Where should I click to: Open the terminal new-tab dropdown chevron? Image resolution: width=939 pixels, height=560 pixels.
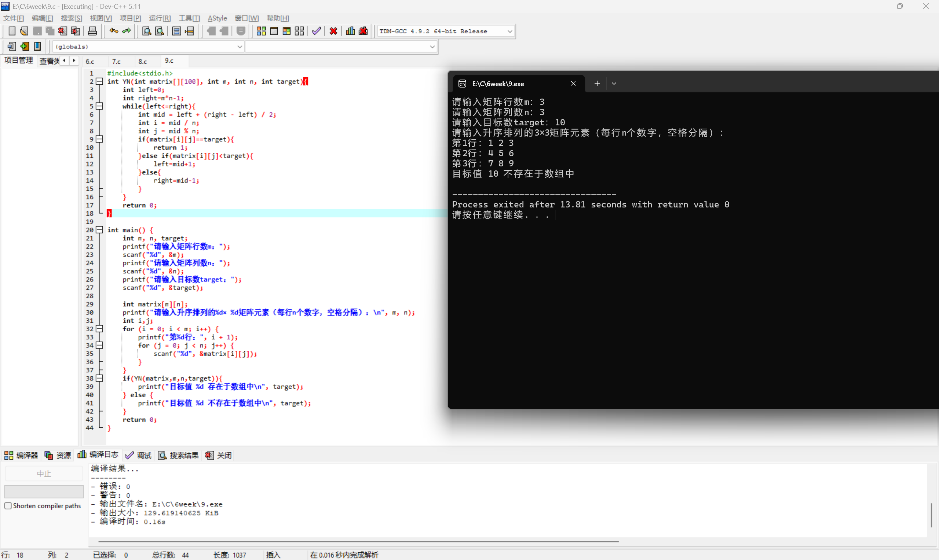pyautogui.click(x=614, y=84)
